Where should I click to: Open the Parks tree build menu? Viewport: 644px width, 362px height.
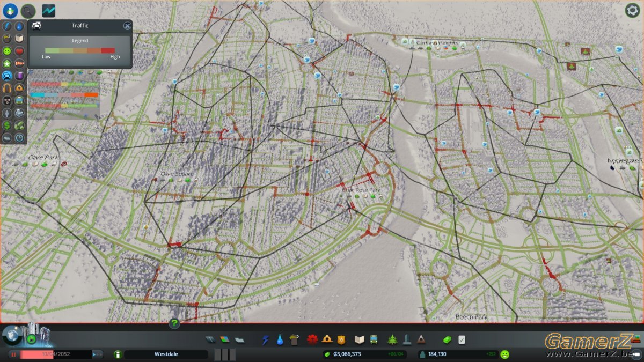pos(392,339)
